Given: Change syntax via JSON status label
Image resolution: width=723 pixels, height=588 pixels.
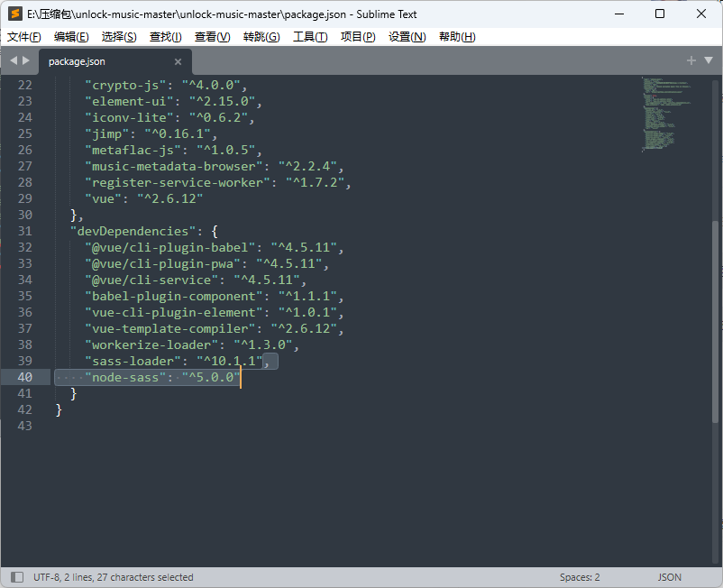Looking at the screenshot, I should point(669,577).
